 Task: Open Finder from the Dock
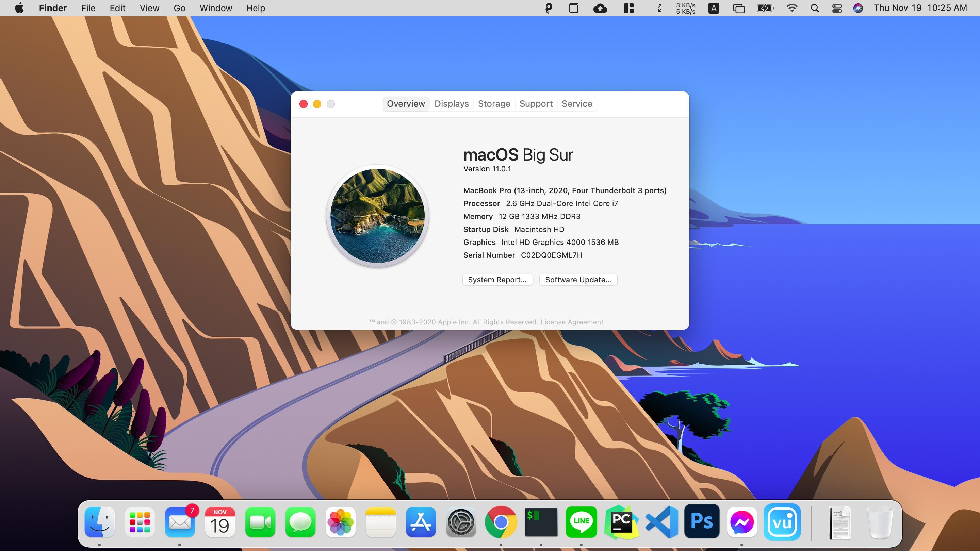(100, 522)
